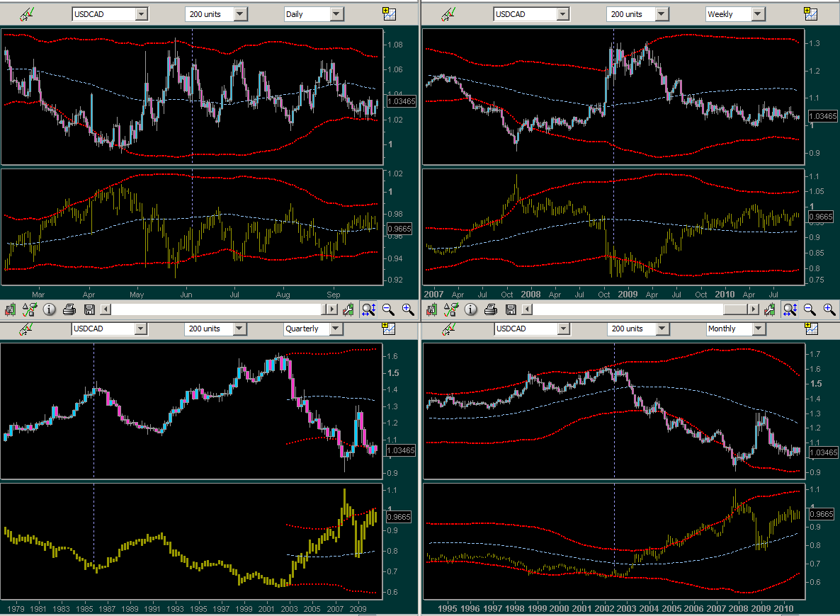Add a new chart from the Weekly panel icon

(811, 14)
